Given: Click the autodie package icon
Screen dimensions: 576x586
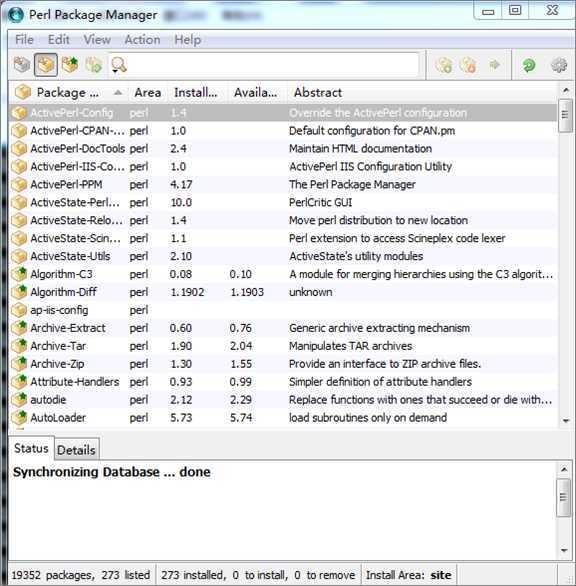Looking at the screenshot, I should 19,400.
